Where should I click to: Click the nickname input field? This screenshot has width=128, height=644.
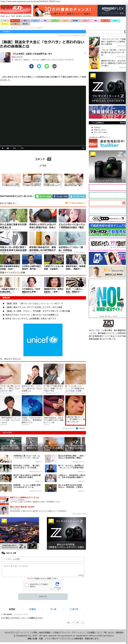click(43, 559)
